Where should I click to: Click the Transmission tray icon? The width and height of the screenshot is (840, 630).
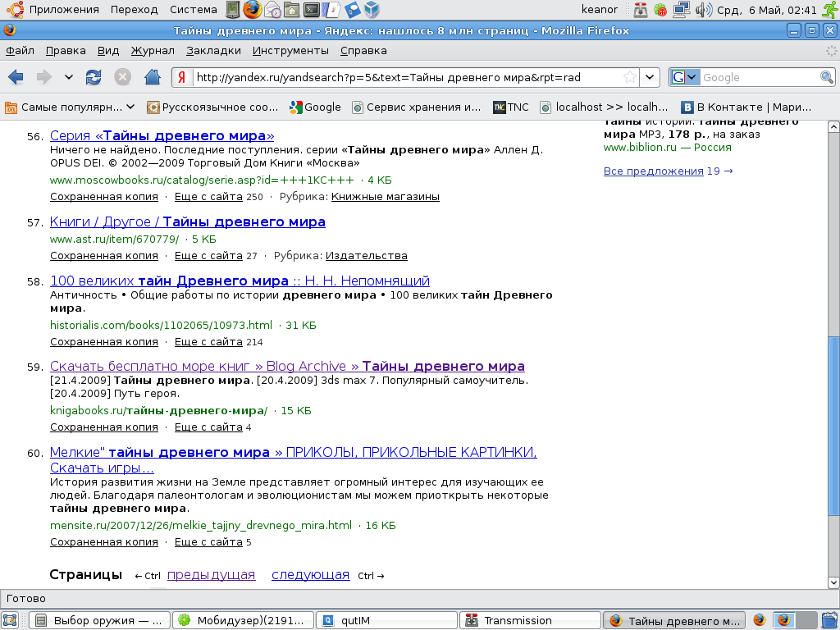tap(641, 10)
